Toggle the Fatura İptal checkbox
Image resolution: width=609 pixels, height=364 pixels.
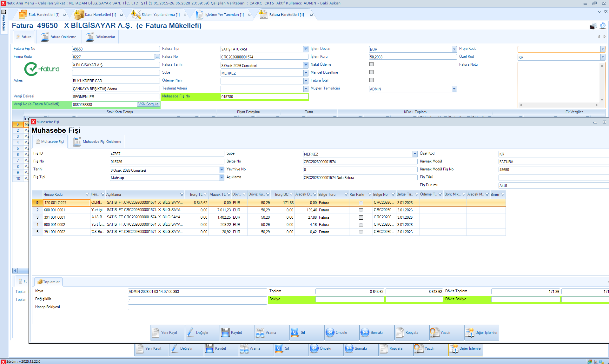(371, 80)
